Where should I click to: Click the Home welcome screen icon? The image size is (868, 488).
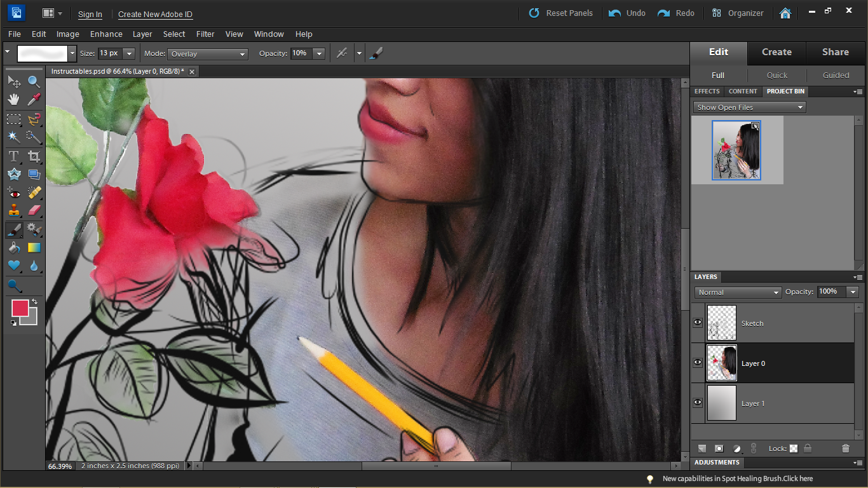click(x=785, y=13)
